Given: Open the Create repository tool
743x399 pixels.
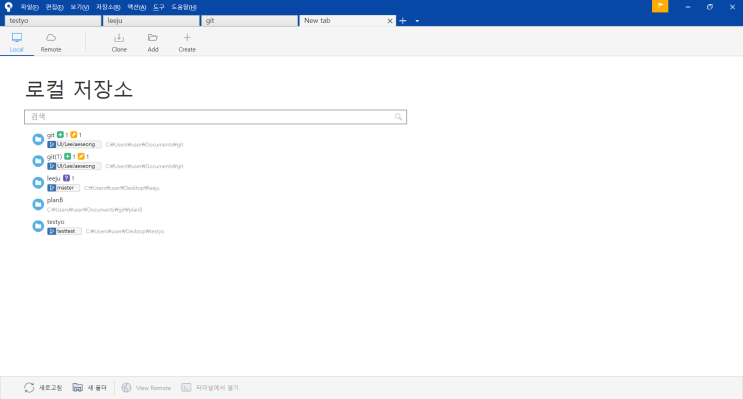Looking at the screenshot, I should [x=187, y=42].
